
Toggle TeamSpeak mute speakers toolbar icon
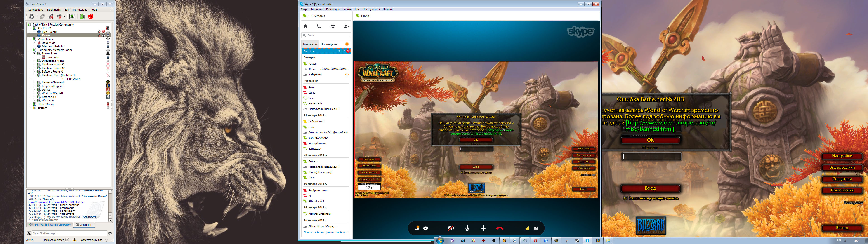coord(59,16)
